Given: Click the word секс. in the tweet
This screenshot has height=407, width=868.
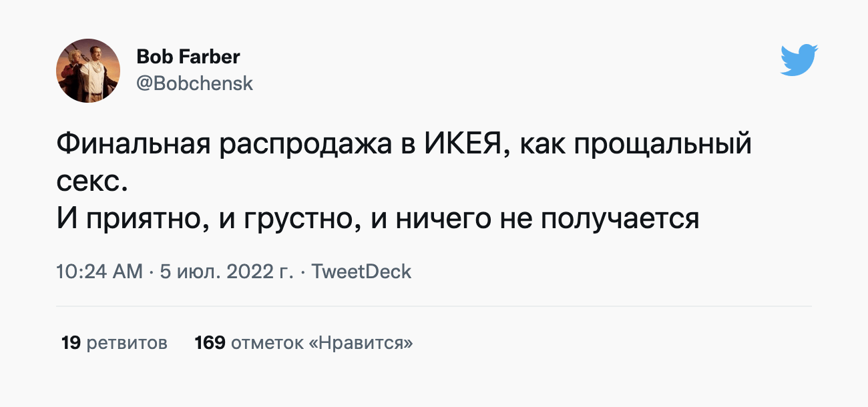Looking at the screenshot, I should click(91, 180).
